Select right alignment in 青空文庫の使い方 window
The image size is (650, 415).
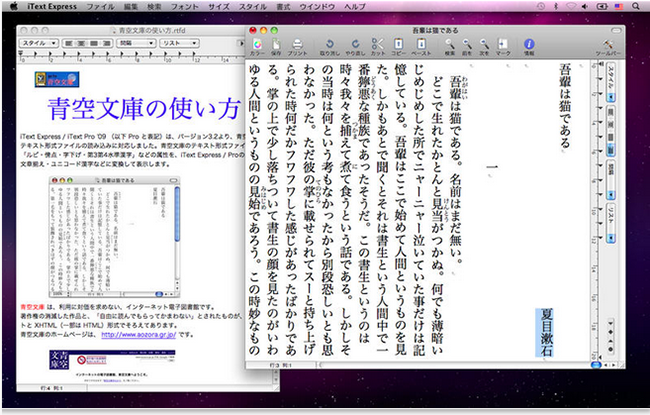point(107,43)
